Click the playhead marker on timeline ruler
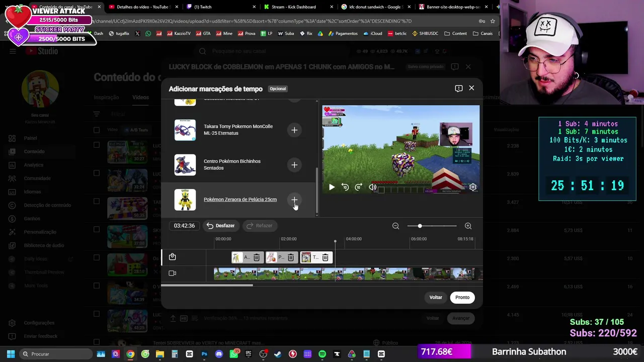 (x=335, y=242)
